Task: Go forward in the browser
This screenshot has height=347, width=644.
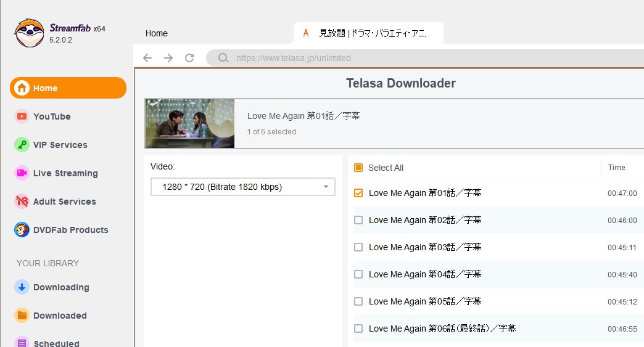Action: tap(168, 58)
